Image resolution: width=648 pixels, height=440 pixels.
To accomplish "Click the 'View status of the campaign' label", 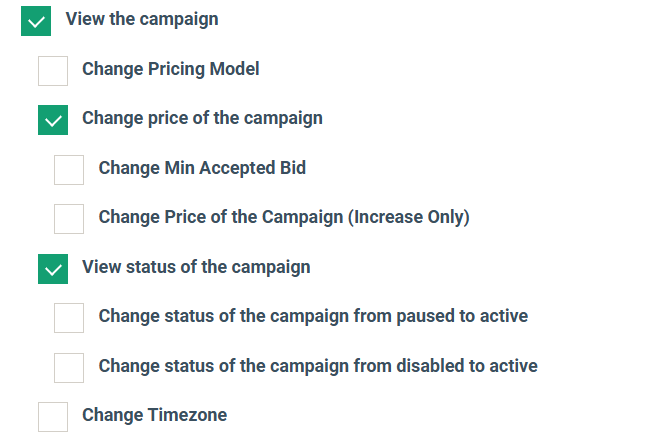I will 196,267.
